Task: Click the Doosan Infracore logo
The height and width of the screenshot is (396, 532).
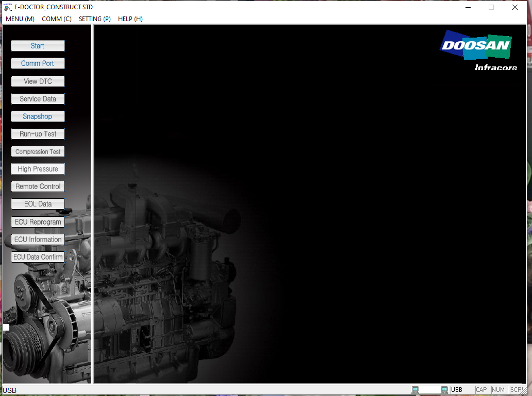Action: pyautogui.click(x=478, y=50)
